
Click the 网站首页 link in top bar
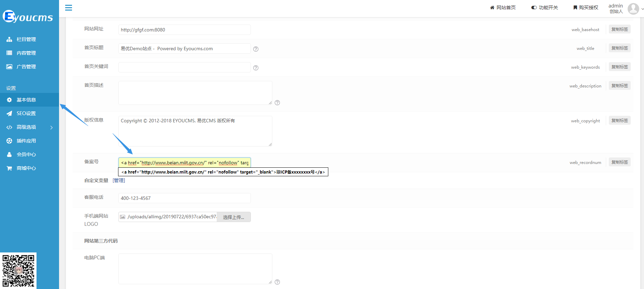(x=503, y=8)
